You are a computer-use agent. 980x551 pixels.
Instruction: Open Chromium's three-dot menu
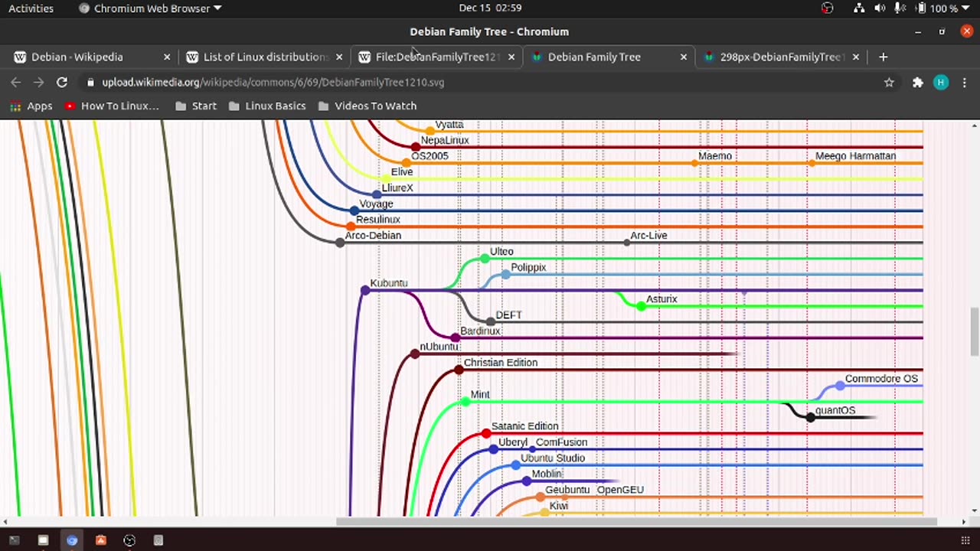point(964,82)
